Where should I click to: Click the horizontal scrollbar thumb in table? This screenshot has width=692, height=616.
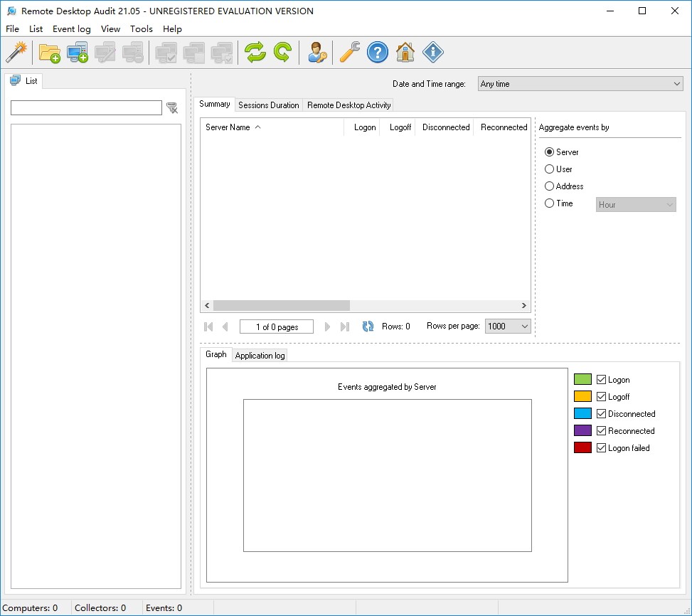click(282, 305)
